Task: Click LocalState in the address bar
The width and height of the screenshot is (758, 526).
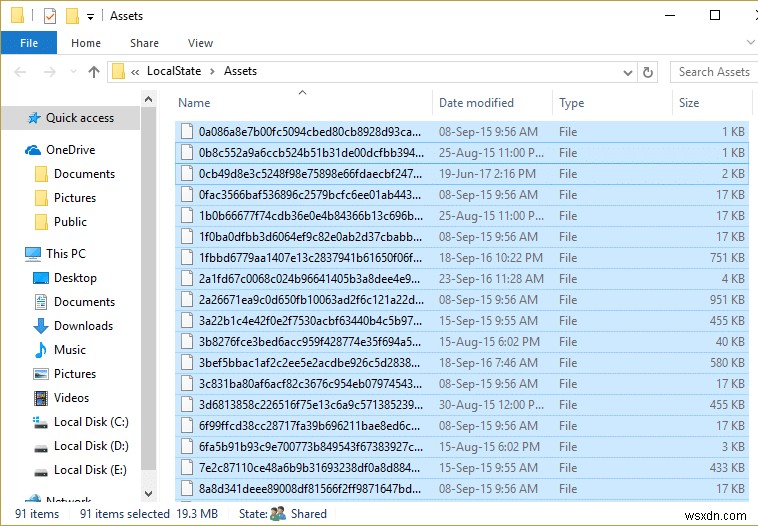Action: pyautogui.click(x=174, y=71)
